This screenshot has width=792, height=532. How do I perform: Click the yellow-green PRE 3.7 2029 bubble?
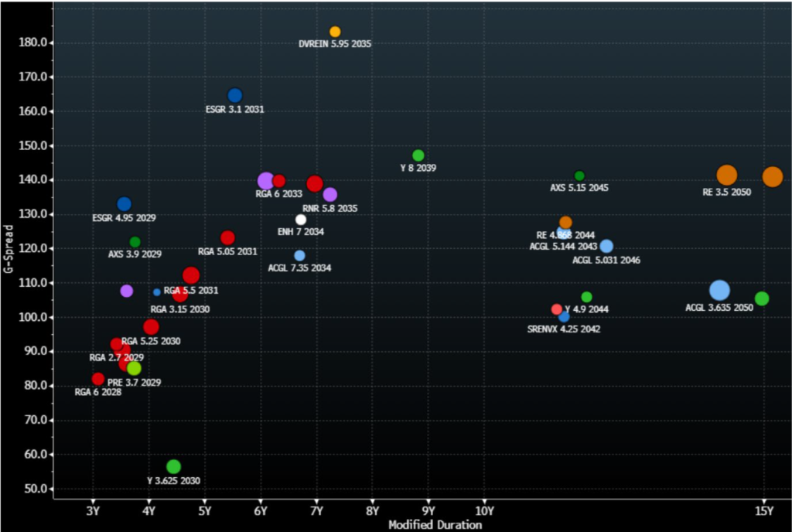click(x=134, y=368)
